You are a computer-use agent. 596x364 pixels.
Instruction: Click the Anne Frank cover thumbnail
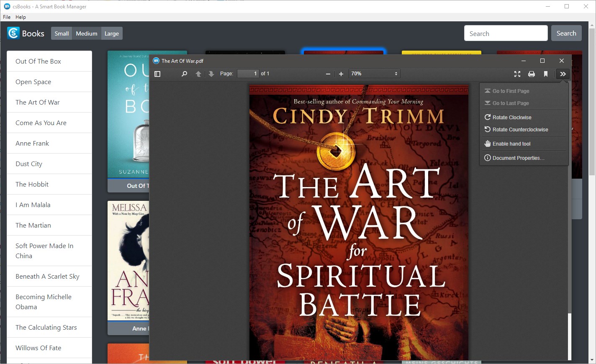128,261
